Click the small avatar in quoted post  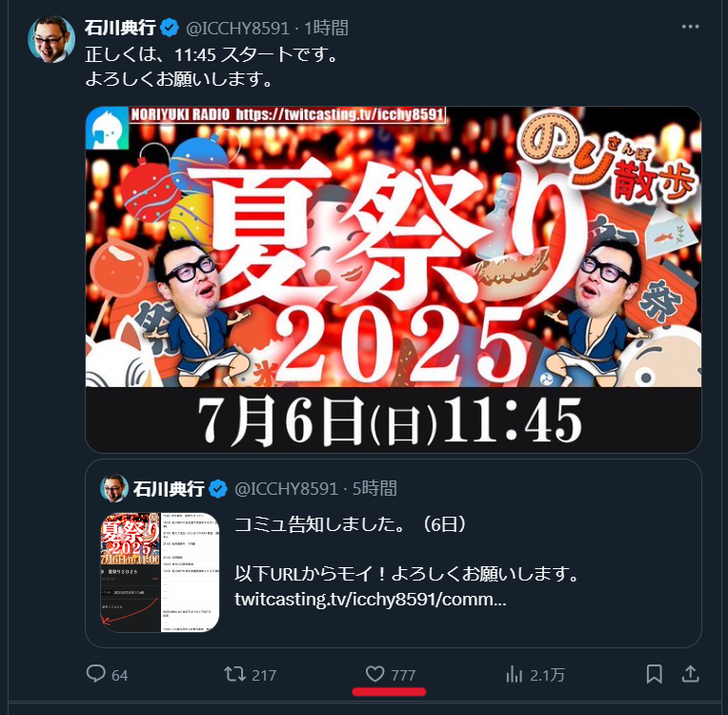114,488
